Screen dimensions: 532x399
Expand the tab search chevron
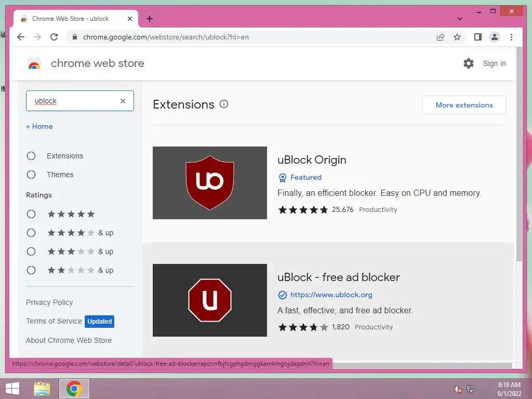459,19
